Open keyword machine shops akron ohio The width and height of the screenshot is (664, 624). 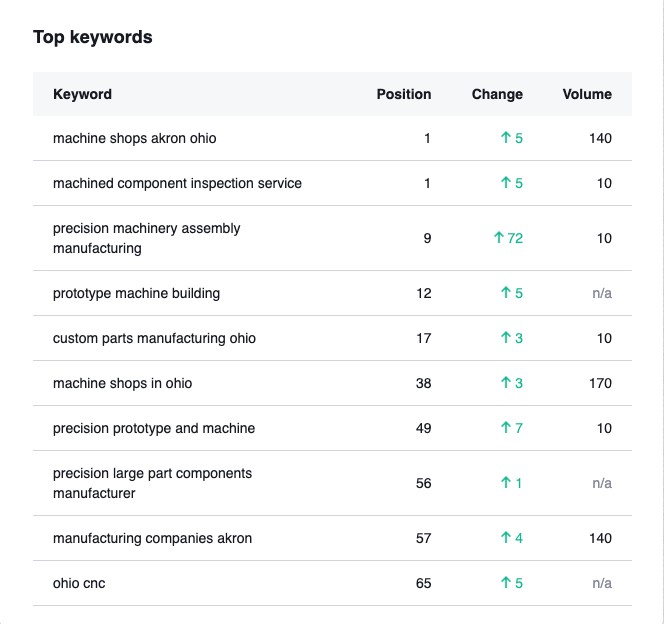click(x=134, y=138)
